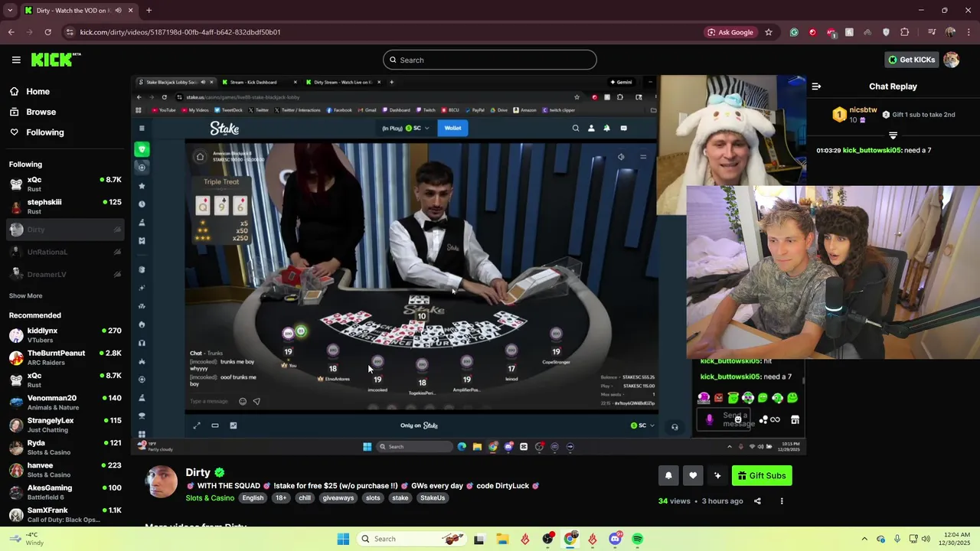Image resolution: width=980 pixels, height=551 pixels.
Task: Close the Dirty browser tab
Action: 131,11
